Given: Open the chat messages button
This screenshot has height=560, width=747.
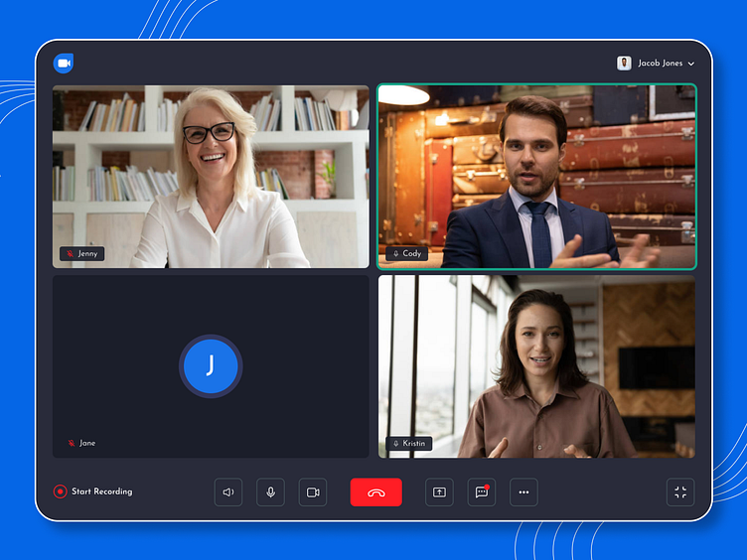Looking at the screenshot, I should tap(482, 491).
